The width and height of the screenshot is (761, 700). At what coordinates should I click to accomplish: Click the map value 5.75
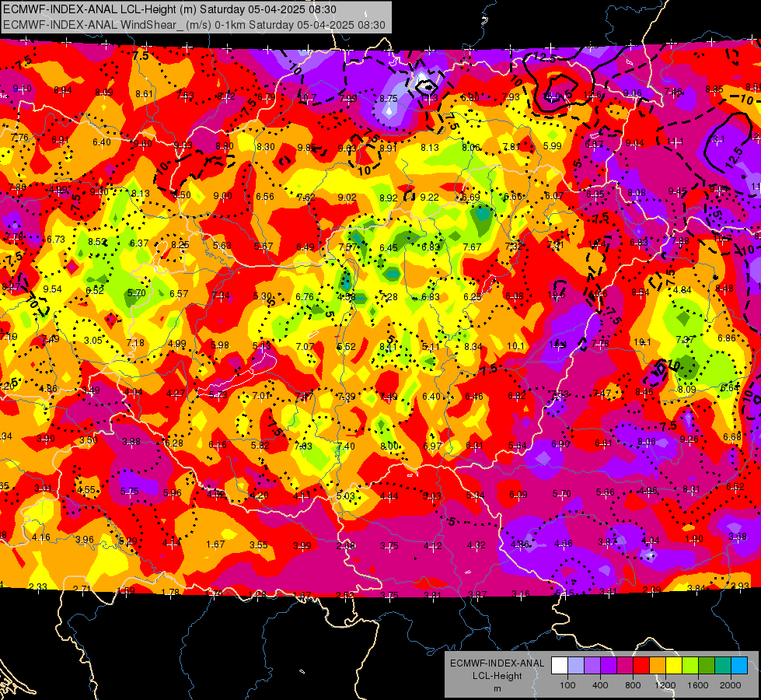[130, 491]
